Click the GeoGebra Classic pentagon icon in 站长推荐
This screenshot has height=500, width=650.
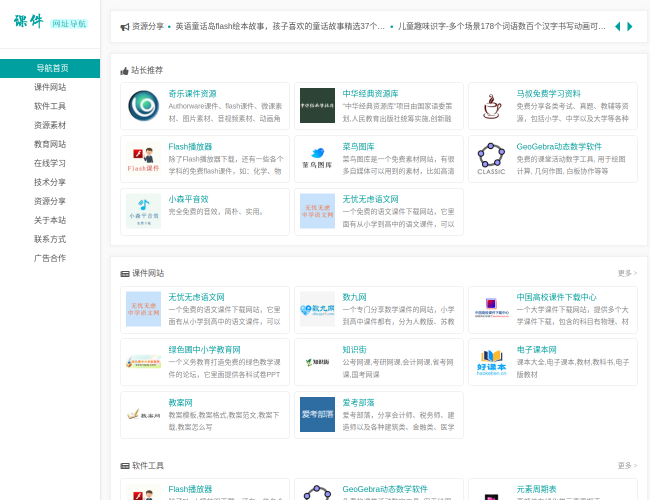492,159
